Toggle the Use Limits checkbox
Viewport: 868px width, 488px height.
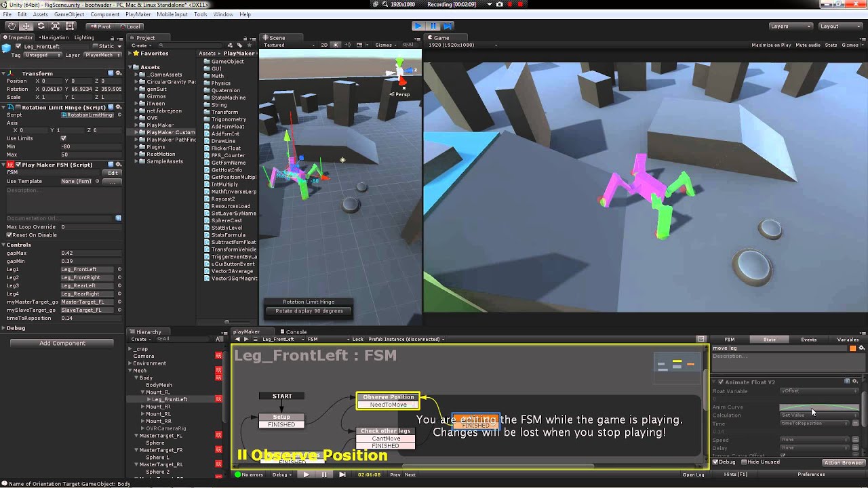(x=64, y=138)
